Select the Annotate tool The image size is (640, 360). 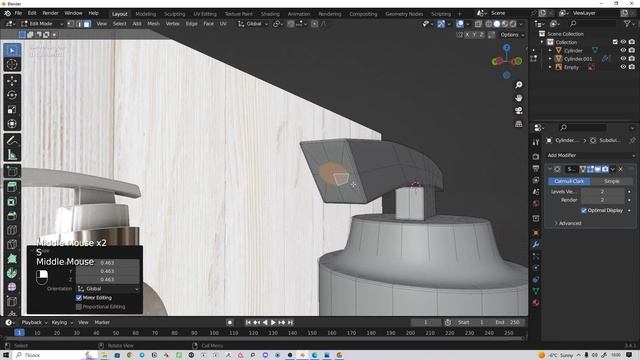pyautogui.click(x=12, y=140)
